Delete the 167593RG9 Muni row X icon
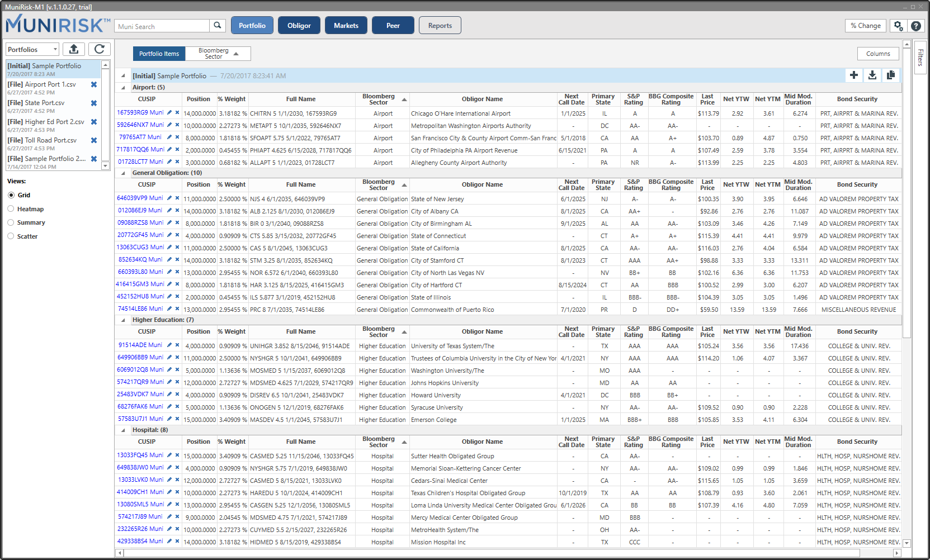930x560 pixels. (177, 112)
